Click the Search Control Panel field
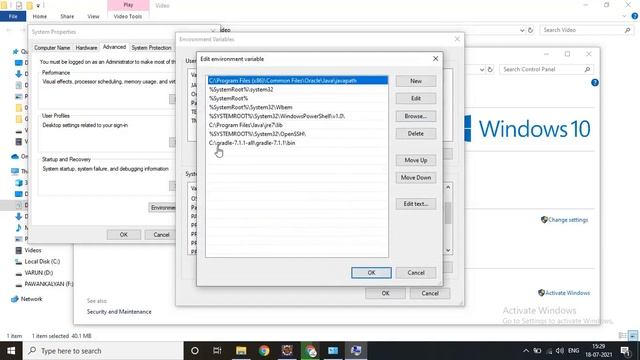Image resolution: width=640 pixels, height=360 pixels. (546, 69)
